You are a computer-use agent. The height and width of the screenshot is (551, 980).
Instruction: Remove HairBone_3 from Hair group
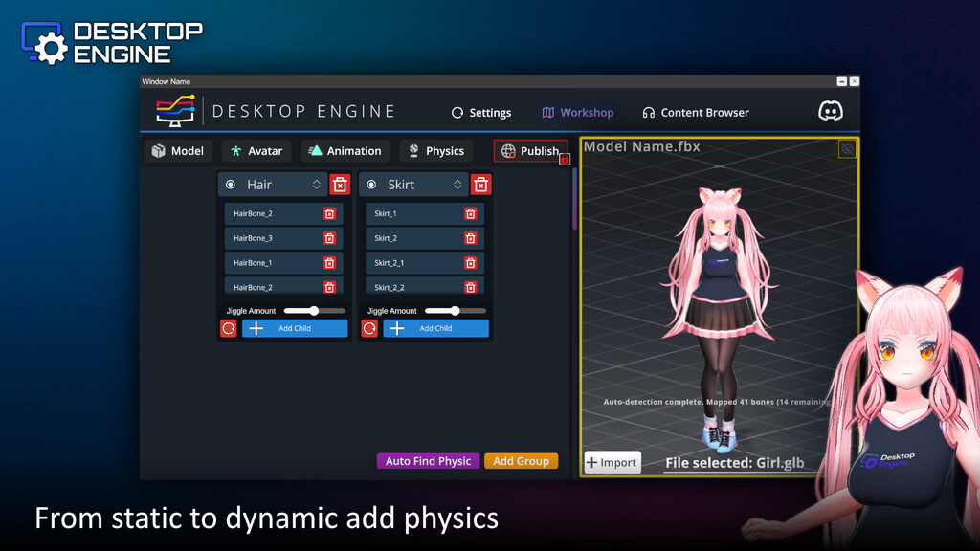click(x=329, y=238)
